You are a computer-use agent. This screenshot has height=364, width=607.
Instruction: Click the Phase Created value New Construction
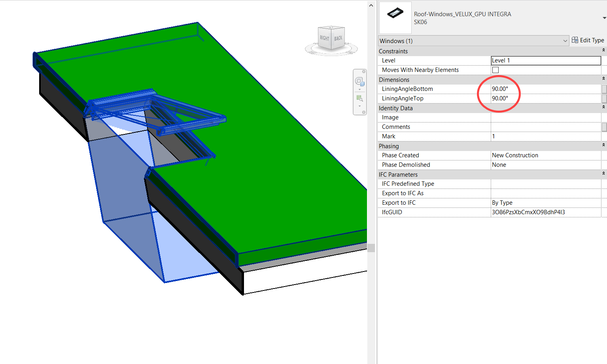tap(515, 155)
